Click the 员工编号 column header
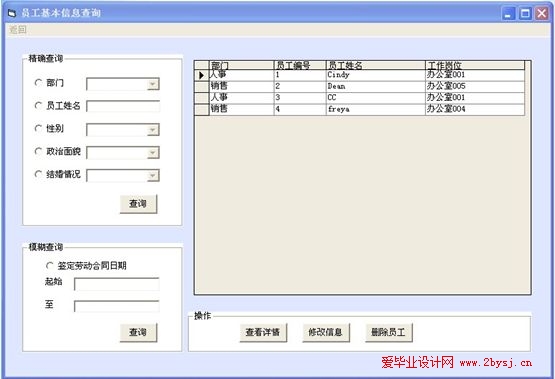This screenshot has width=555, height=379. [300, 65]
